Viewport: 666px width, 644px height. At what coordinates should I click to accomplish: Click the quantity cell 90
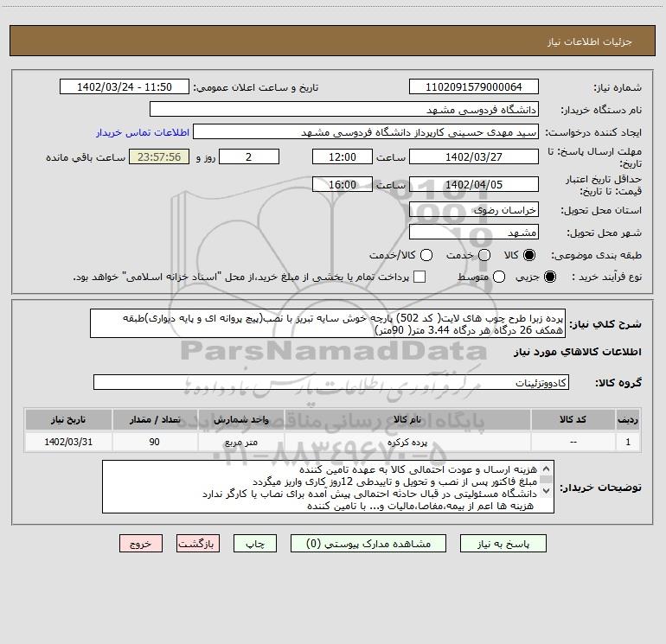[x=155, y=442]
